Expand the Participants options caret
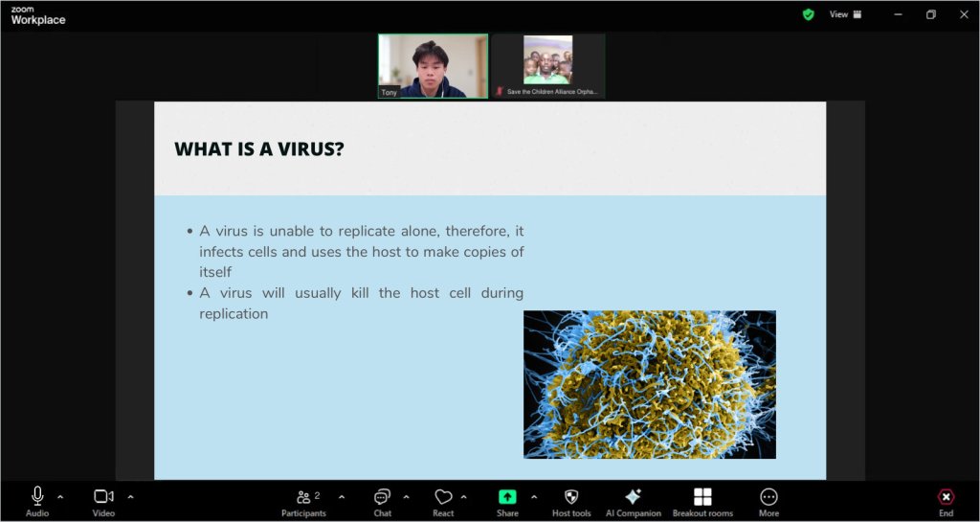Viewport: 980px width, 522px height. (342, 497)
